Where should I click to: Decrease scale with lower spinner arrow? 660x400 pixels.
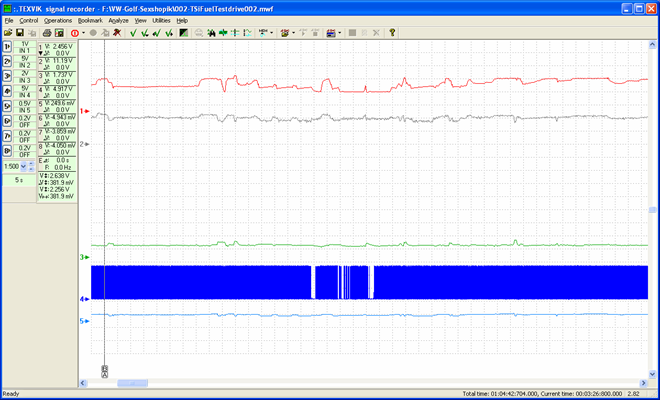[x=31, y=169]
